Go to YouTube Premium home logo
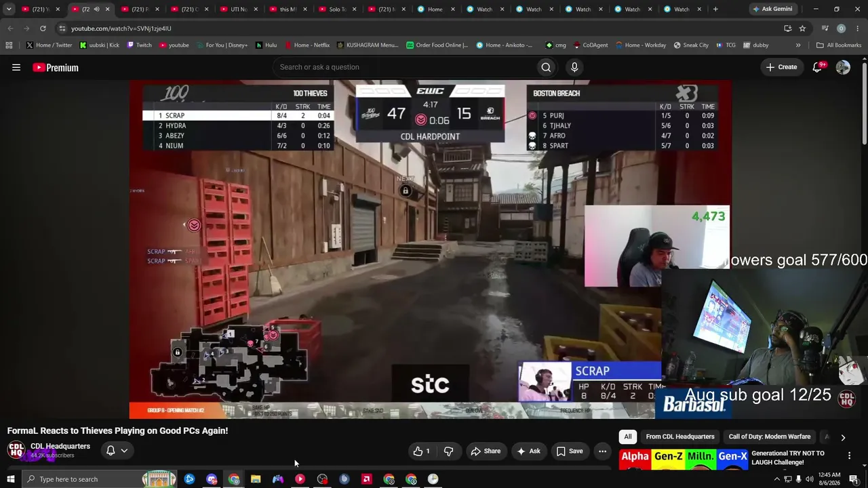 pyautogui.click(x=56, y=67)
